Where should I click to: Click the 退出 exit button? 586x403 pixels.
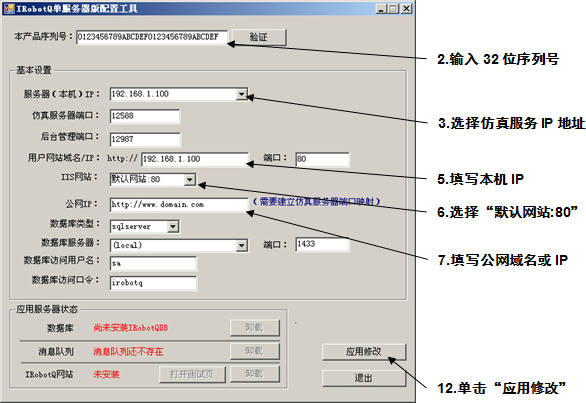pos(364,378)
